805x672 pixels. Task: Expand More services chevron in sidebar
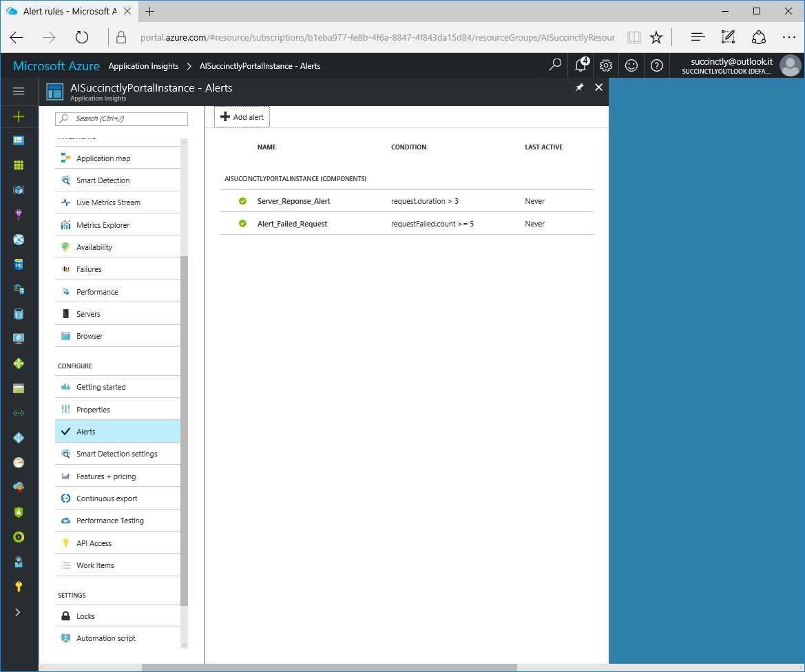click(x=17, y=612)
